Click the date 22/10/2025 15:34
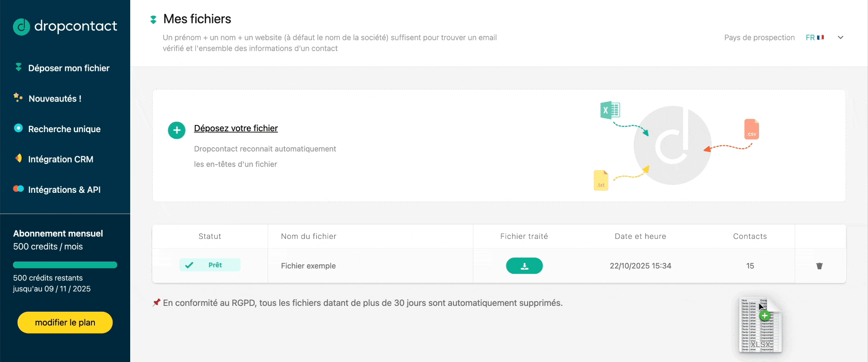Image resolution: width=868 pixels, height=362 pixels. click(641, 266)
